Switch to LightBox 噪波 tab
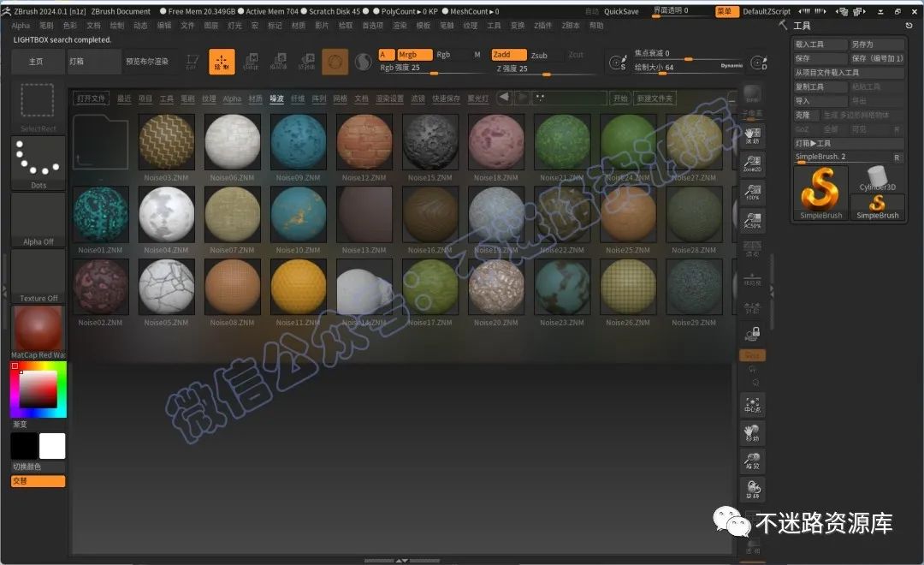Screen dimensions: 924x565 click(277, 98)
